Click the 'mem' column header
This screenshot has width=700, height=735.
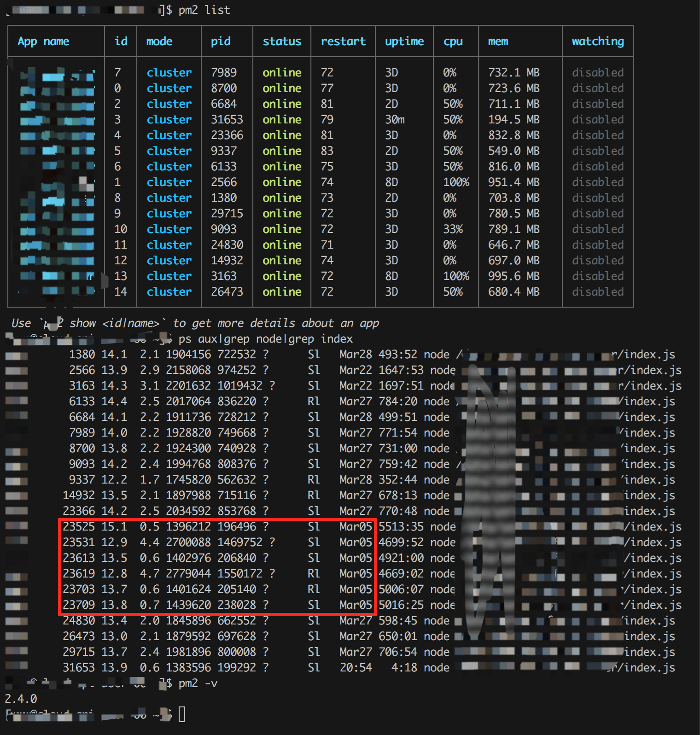(x=498, y=41)
